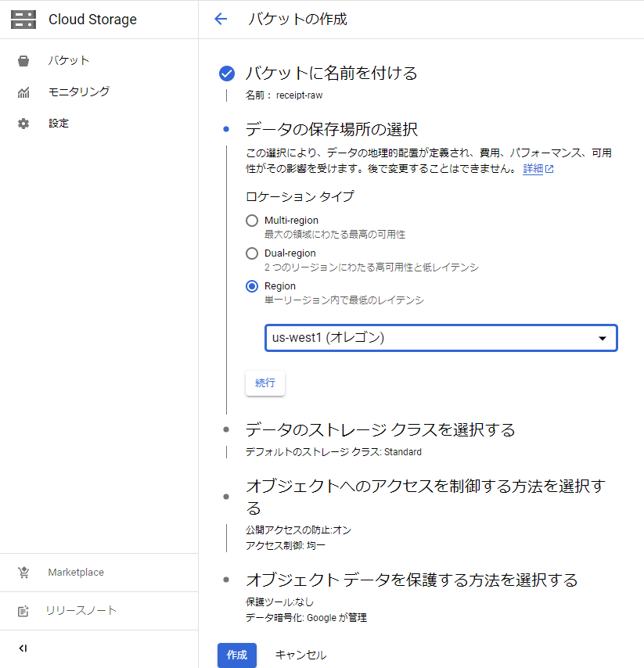Expand the オブジェクトへのアクセスを制御する方法 section
This screenshot has width=644, height=668.
[426, 497]
